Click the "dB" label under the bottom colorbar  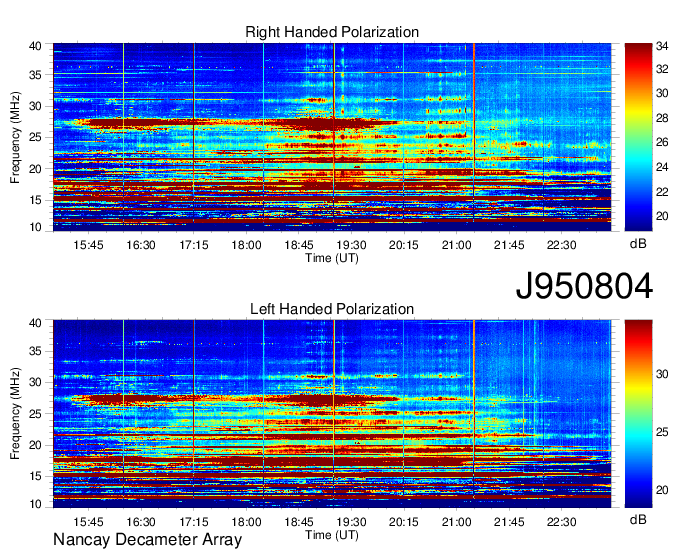638,519
